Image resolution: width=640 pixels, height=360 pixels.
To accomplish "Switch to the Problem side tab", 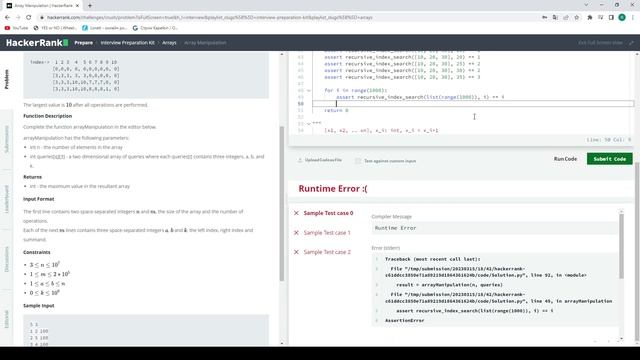I will (7, 79).
